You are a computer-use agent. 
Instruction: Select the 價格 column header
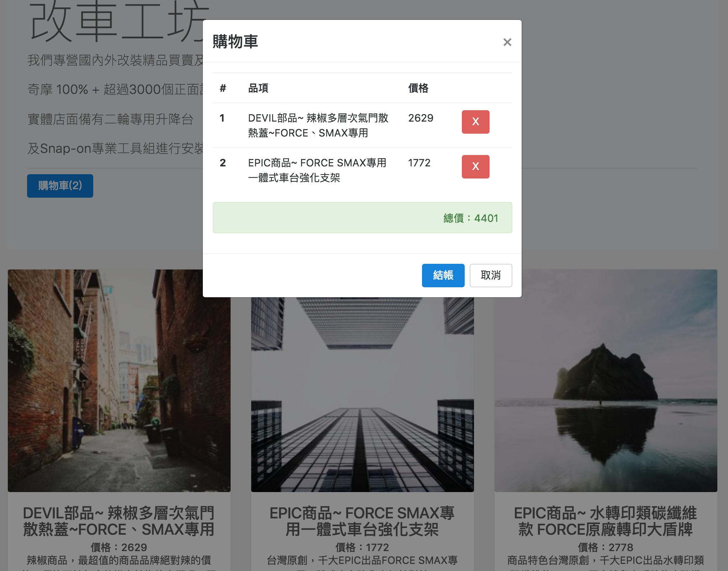tap(418, 88)
